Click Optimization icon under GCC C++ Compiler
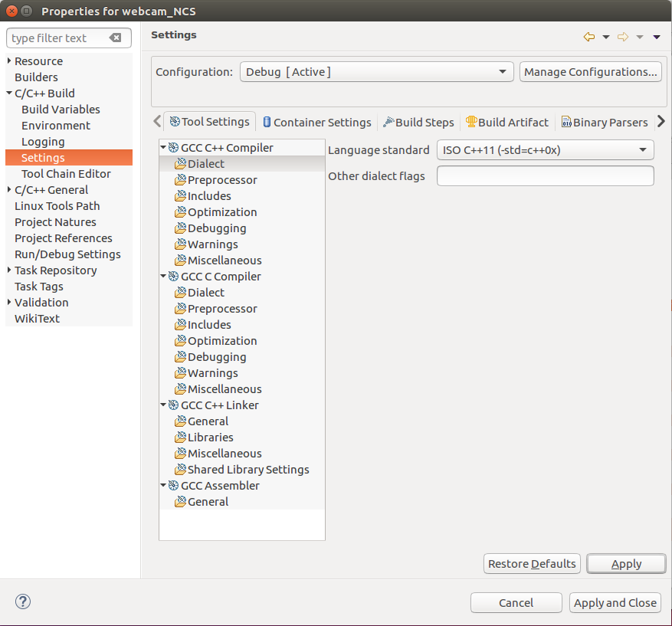Screen dimensions: 672x626 180,212
